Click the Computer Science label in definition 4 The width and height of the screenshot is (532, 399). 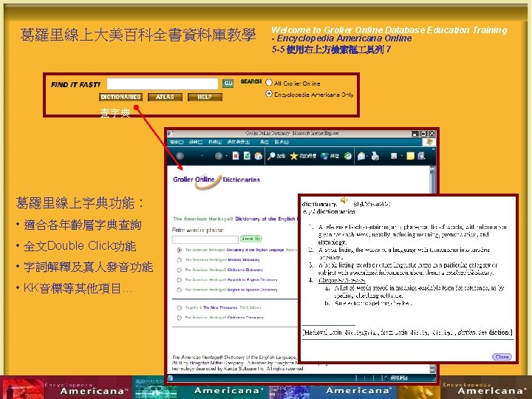[341, 280]
